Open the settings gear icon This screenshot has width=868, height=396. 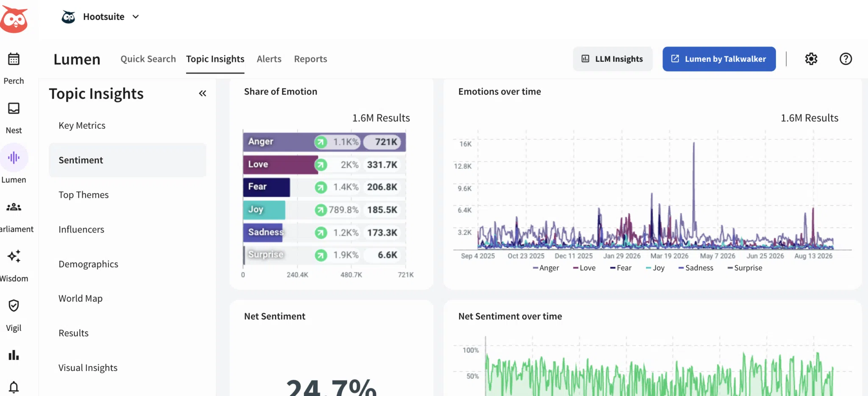pos(811,59)
